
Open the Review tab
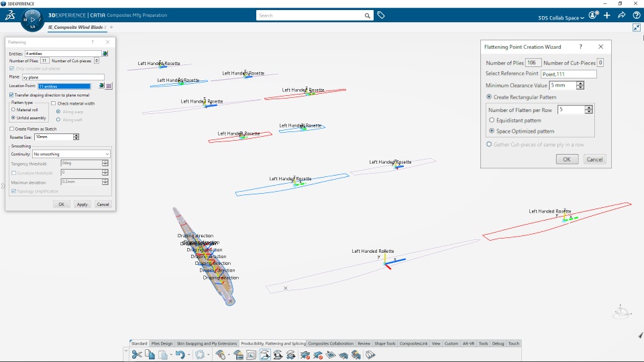pos(364,343)
